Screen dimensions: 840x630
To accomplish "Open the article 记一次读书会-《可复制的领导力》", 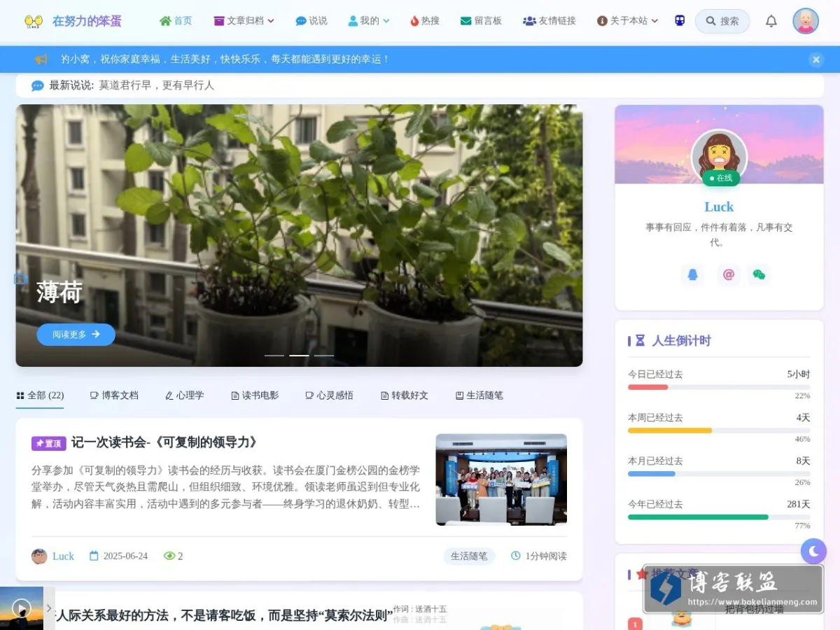I will 165,442.
